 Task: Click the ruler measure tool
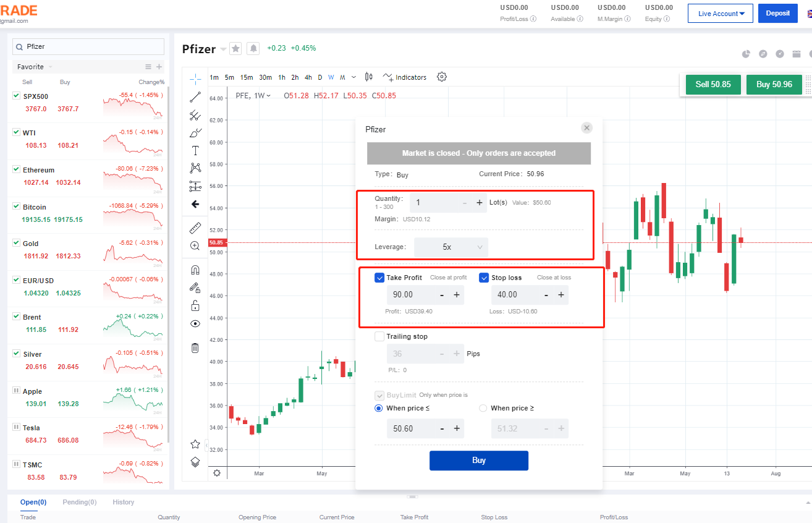(195, 228)
